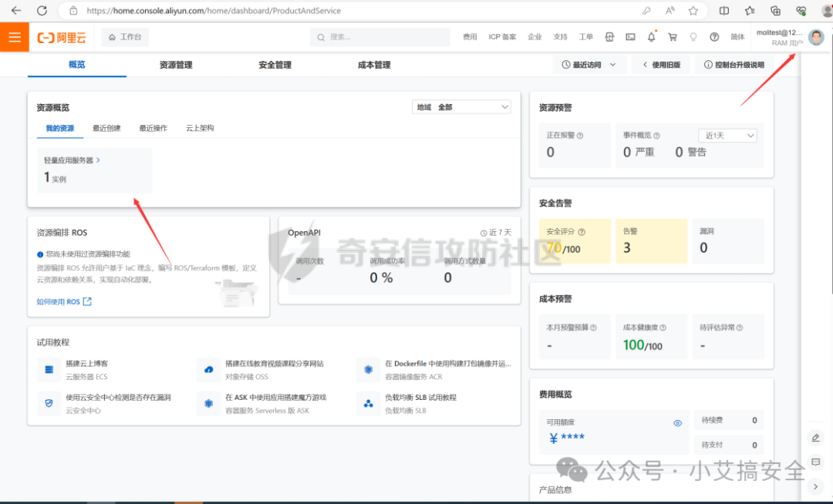
Task: Click the help icon beside 待评估异常
Action: tap(740, 328)
